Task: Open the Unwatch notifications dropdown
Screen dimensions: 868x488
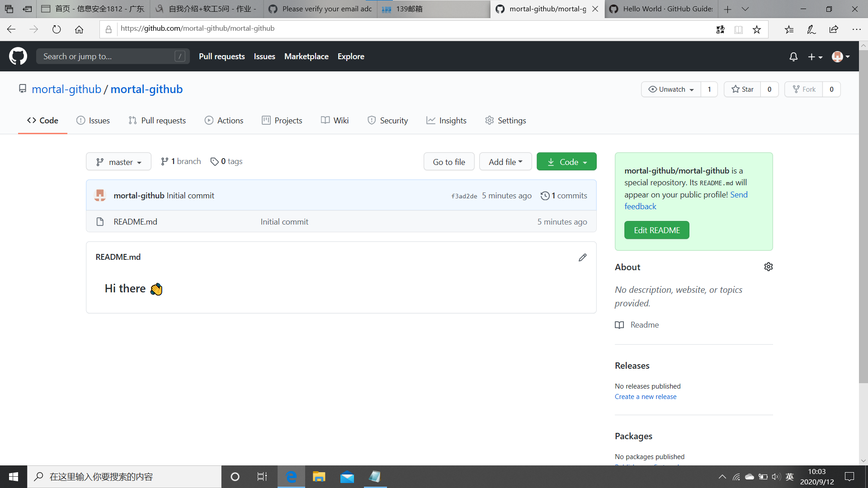Action: coord(671,89)
